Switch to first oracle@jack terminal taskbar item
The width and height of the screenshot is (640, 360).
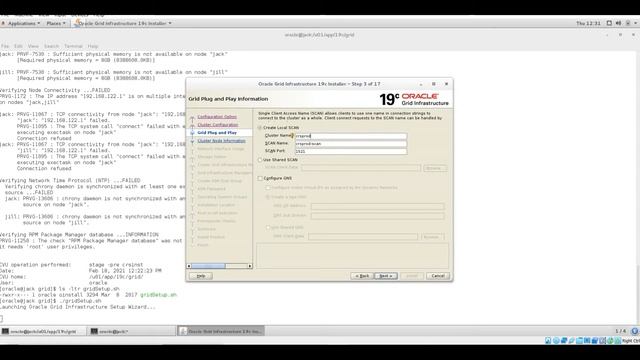(x=43, y=331)
